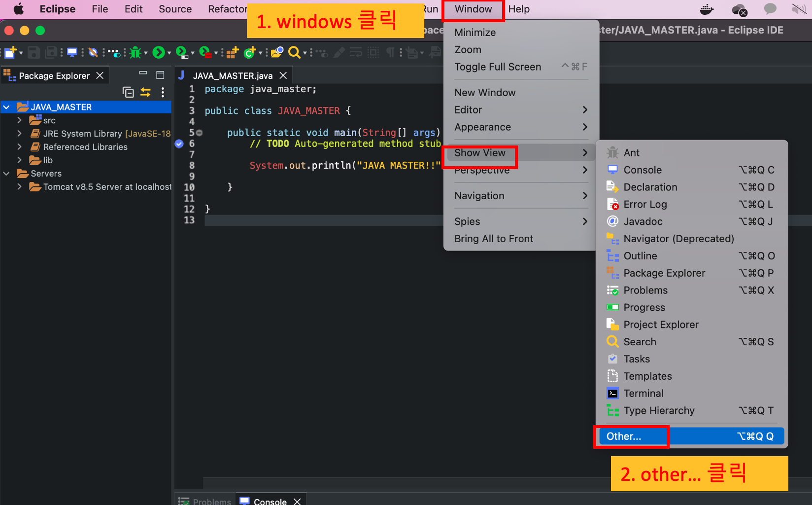The width and height of the screenshot is (812, 505).
Task: Open the Editor submenu
Action: coord(521,110)
